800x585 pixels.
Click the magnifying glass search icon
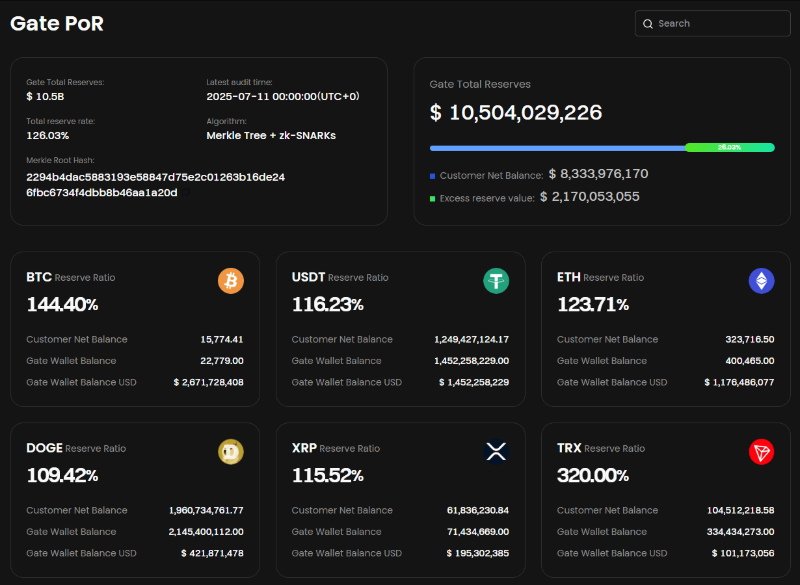(x=647, y=23)
